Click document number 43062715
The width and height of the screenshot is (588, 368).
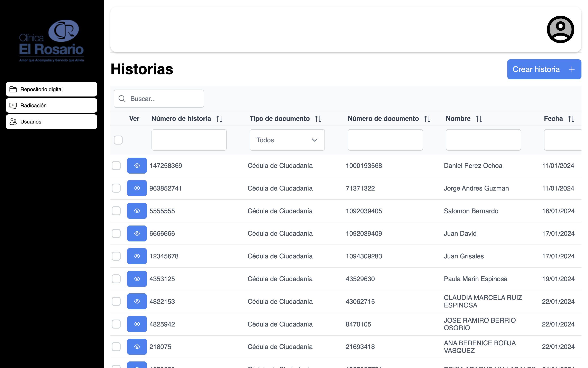click(360, 301)
